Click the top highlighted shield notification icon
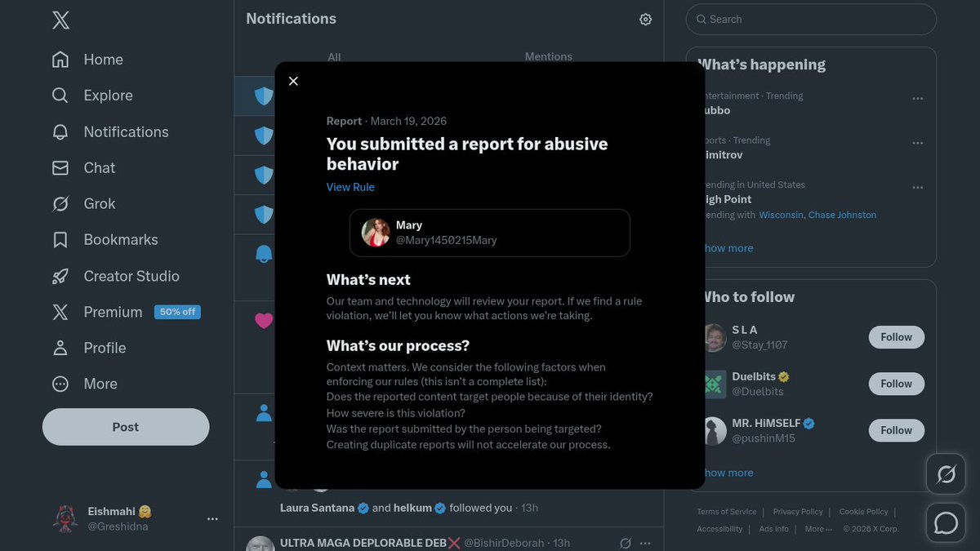This screenshot has height=551, width=980. 263,96
